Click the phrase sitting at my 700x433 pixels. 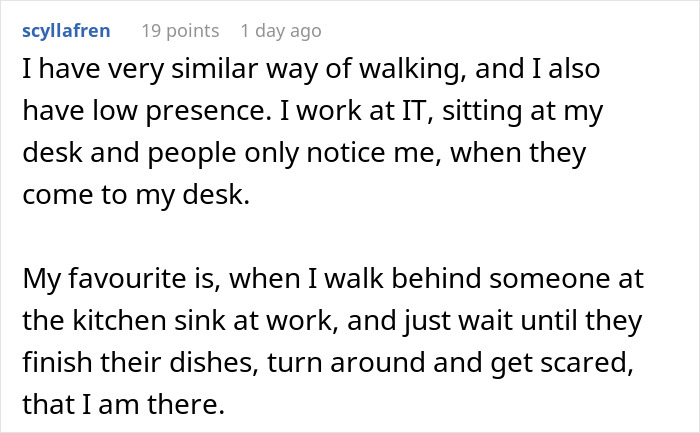pos(523,112)
